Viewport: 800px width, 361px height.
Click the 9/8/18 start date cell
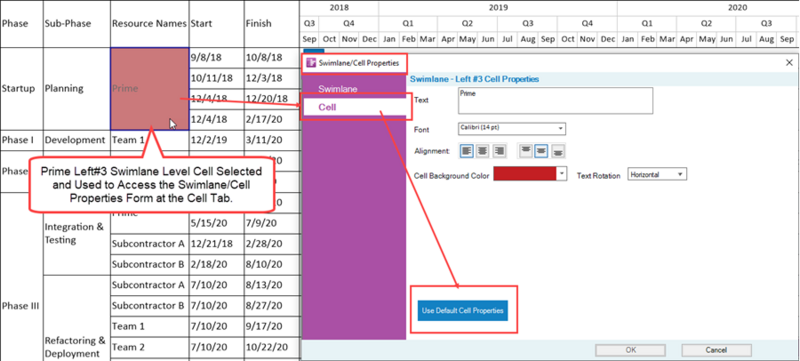tap(216, 58)
